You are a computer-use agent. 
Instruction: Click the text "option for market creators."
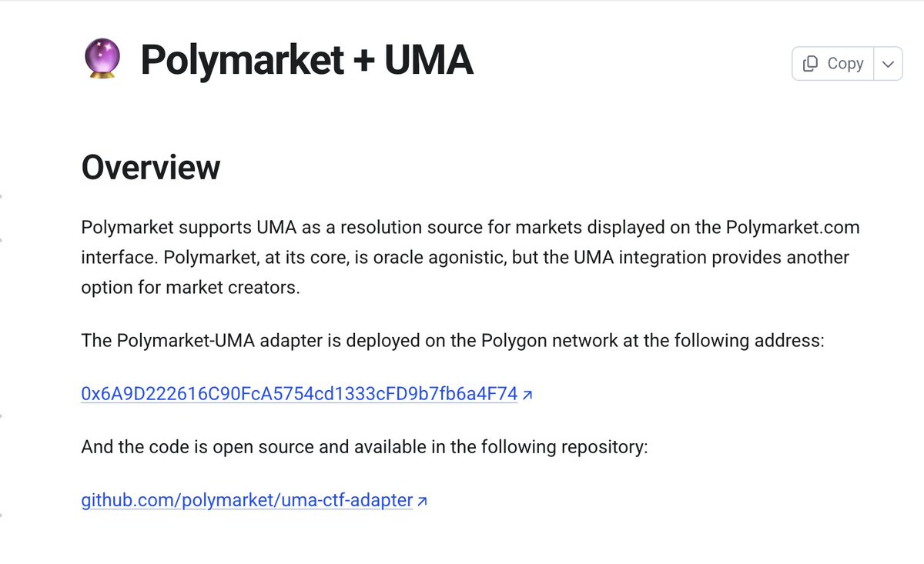coord(189,287)
